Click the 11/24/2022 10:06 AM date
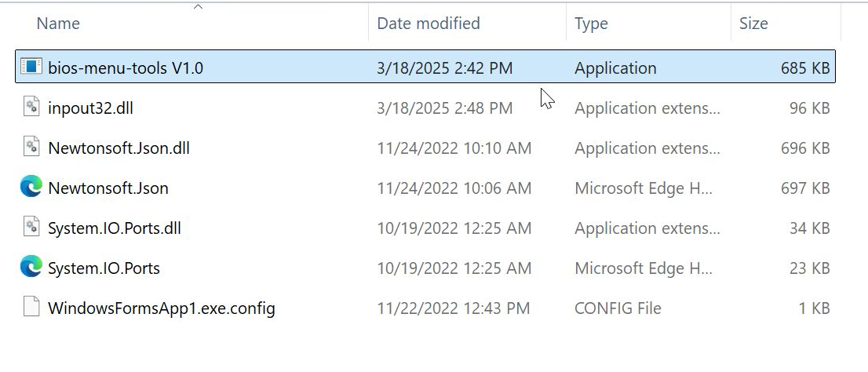This screenshot has height=372, width=868. click(x=454, y=188)
